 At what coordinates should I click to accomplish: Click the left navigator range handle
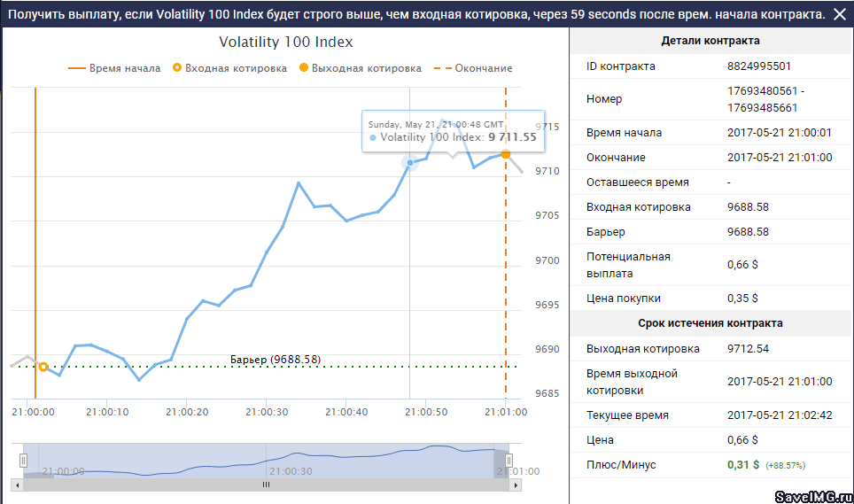tap(24, 460)
